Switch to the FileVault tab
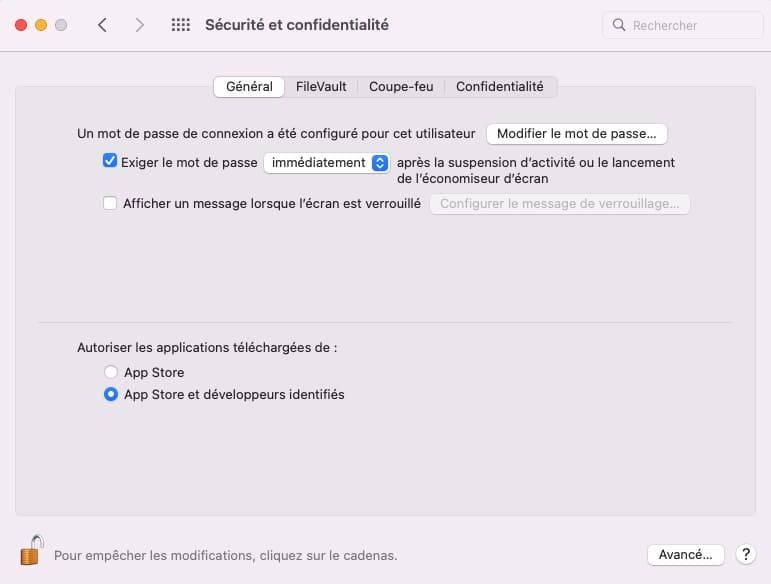This screenshot has width=771, height=584. (x=321, y=87)
